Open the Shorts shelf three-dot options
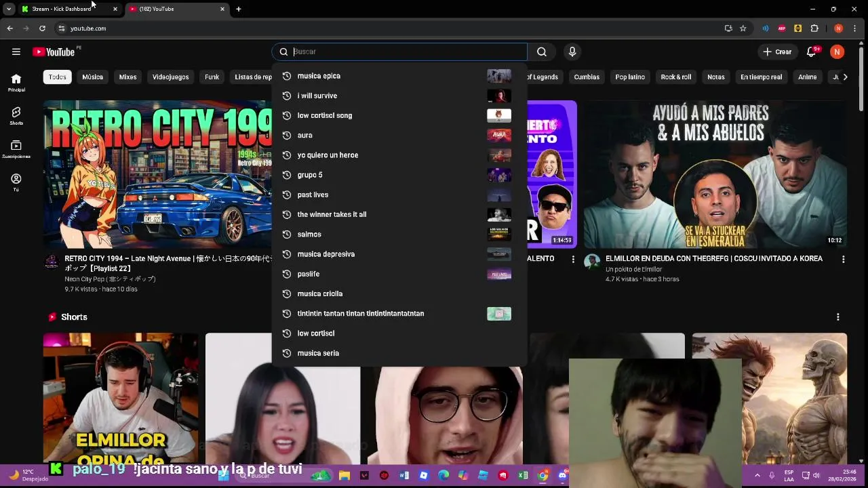Screen dimensions: 868x488 tap(838, 317)
